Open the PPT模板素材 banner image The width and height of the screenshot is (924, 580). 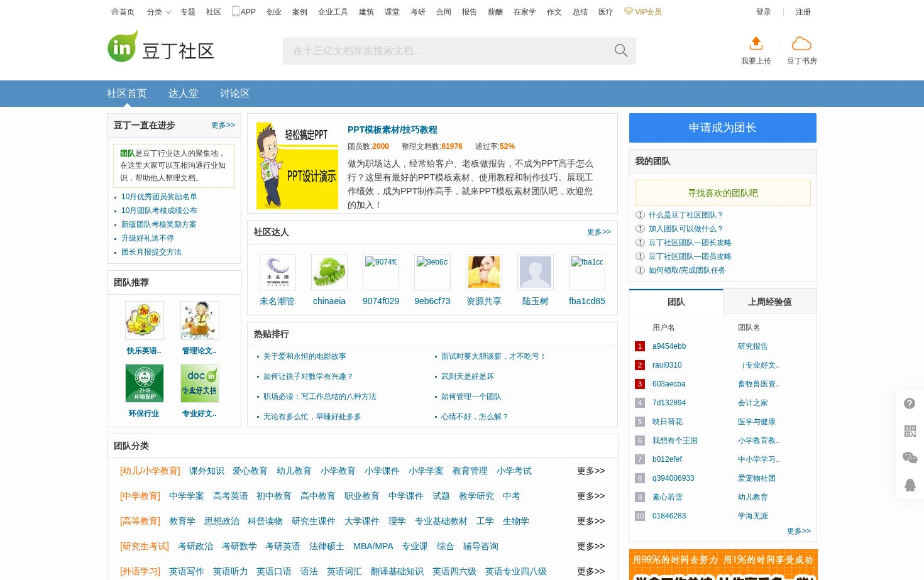[x=297, y=166]
